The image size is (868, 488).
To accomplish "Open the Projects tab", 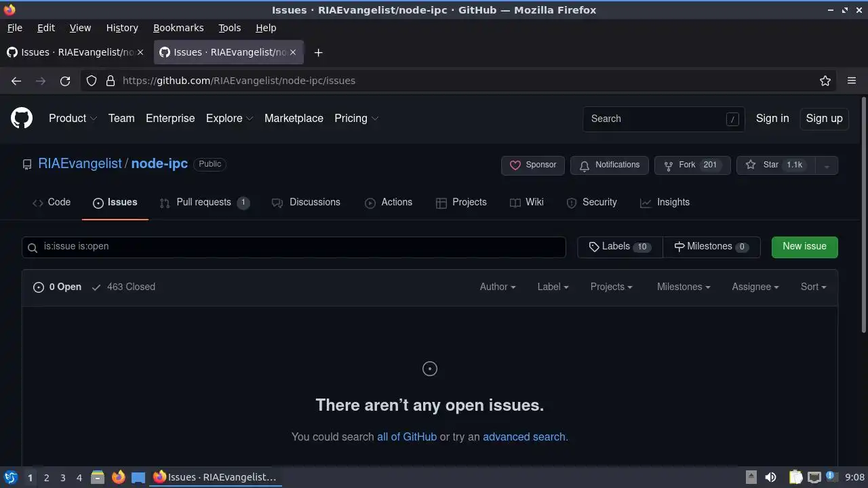I will (461, 202).
